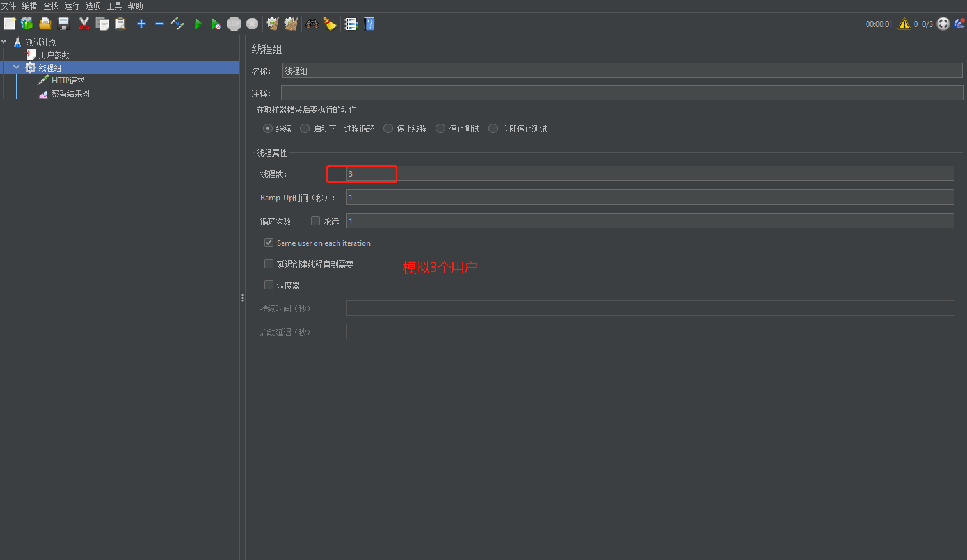Screen dimensions: 967x560
Task: Click the 名称 name input field
Action: point(622,71)
